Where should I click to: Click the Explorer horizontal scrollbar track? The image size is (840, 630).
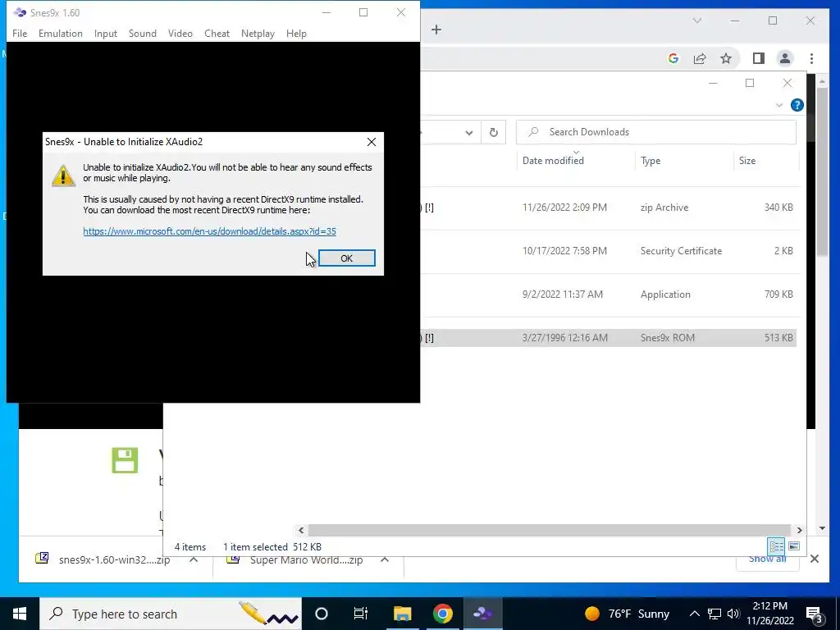(550, 531)
